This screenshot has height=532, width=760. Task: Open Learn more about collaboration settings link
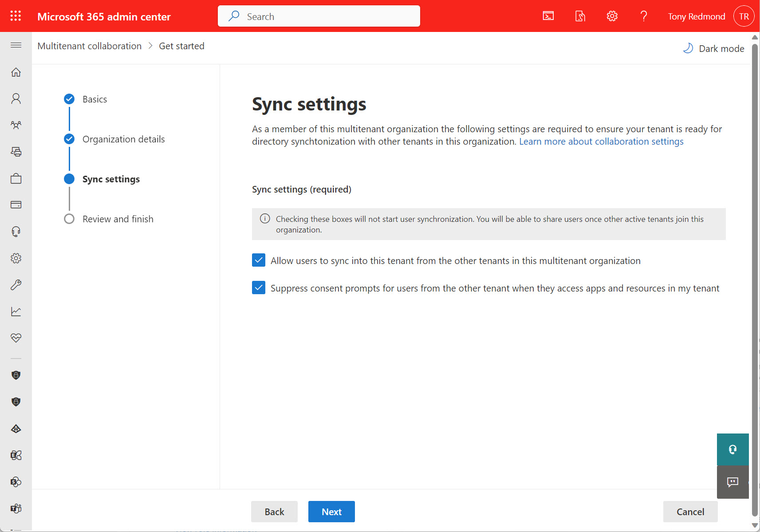point(601,141)
